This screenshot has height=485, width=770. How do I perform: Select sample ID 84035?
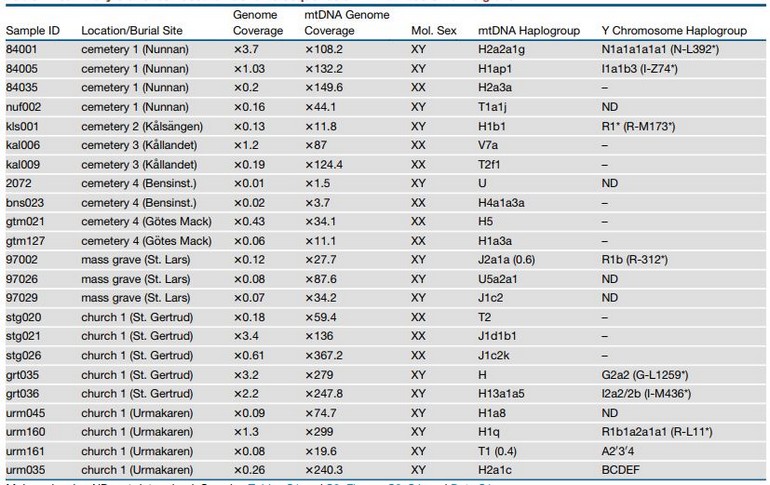tap(22, 88)
